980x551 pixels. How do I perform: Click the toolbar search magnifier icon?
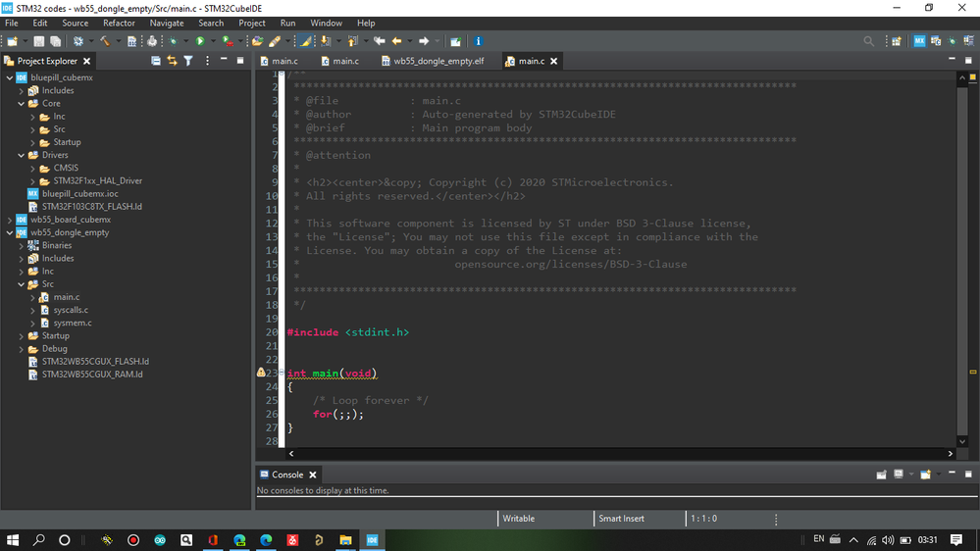[x=869, y=41]
